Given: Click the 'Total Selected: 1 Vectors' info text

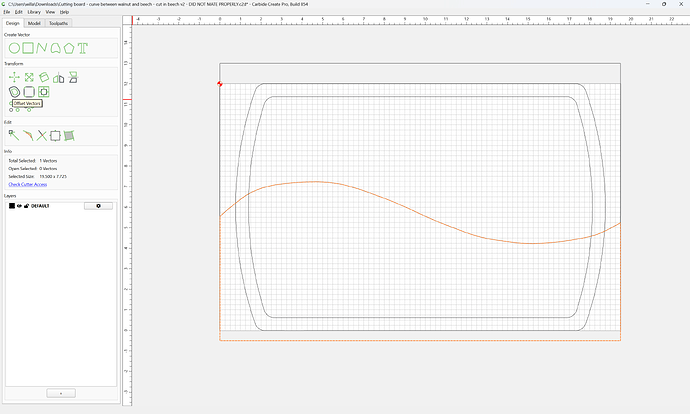Looking at the screenshot, I should (x=33, y=161).
